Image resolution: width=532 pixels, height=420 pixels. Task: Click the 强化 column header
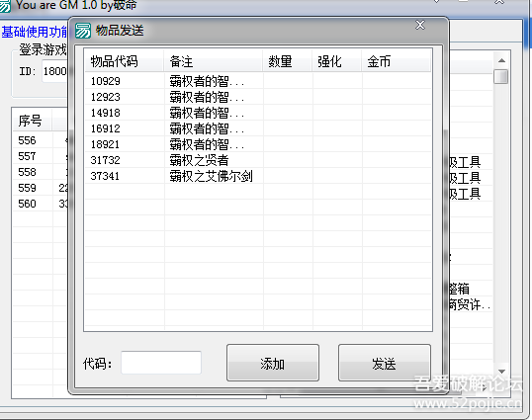click(336, 61)
